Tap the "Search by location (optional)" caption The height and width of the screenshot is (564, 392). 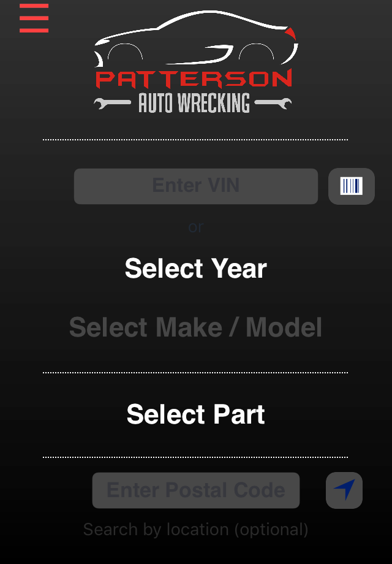[196, 529]
